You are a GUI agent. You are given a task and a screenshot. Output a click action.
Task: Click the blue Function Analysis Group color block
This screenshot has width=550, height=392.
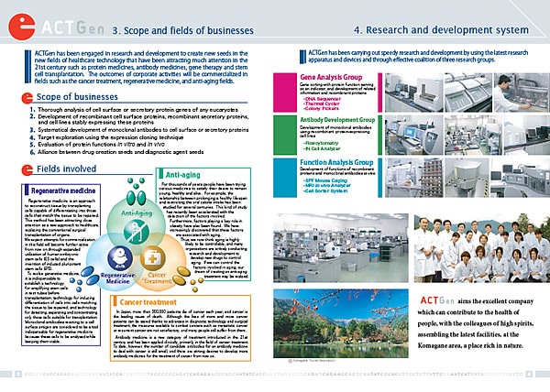(285, 178)
